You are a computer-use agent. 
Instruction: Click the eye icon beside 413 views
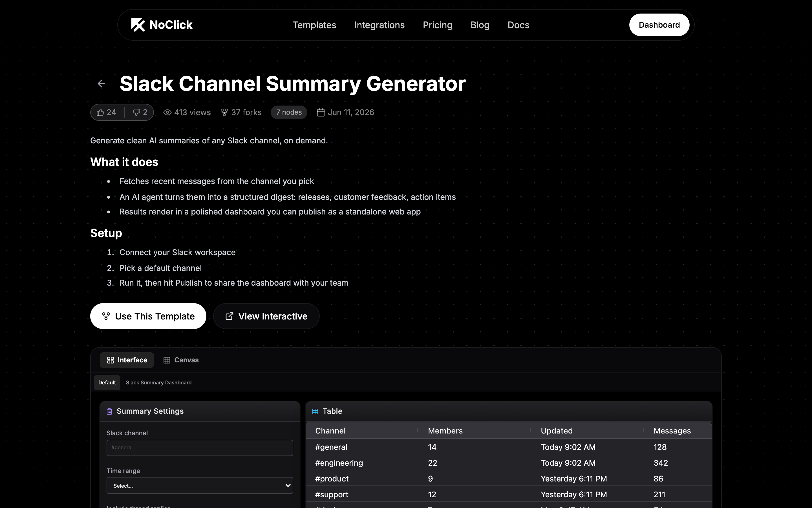(167, 113)
